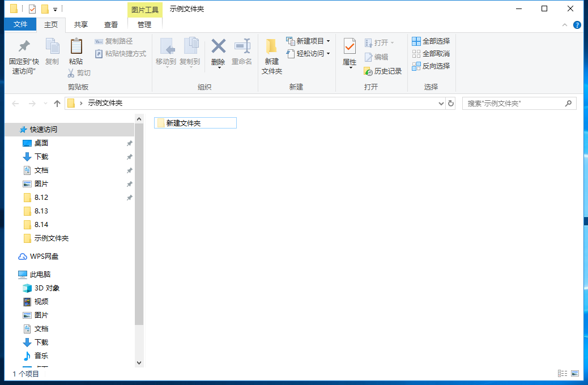
Task: Click the search magnifier icon
Action: click(569, 103)
